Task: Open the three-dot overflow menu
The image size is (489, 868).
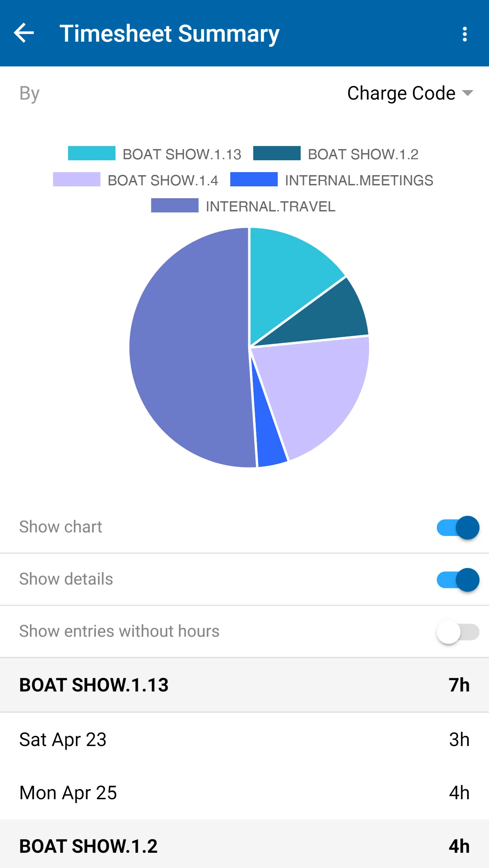Action: point(465,34)
